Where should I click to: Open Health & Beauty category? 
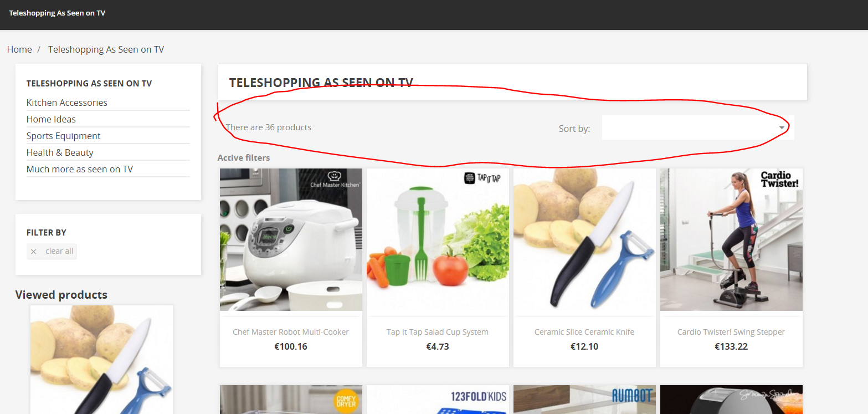click(x=60, y=152)
